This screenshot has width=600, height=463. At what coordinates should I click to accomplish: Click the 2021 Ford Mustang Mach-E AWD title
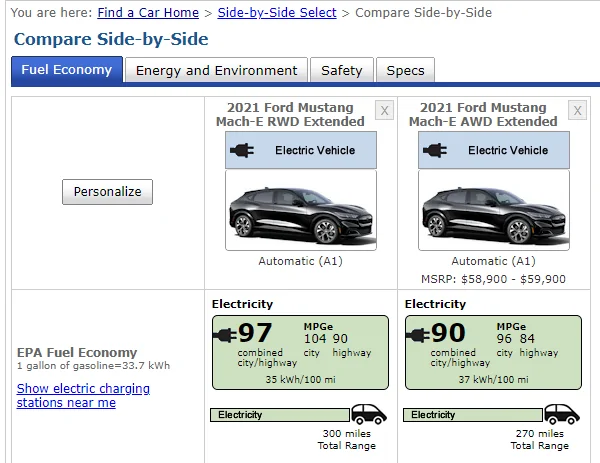pyautogui.click(x=483, y=114)
